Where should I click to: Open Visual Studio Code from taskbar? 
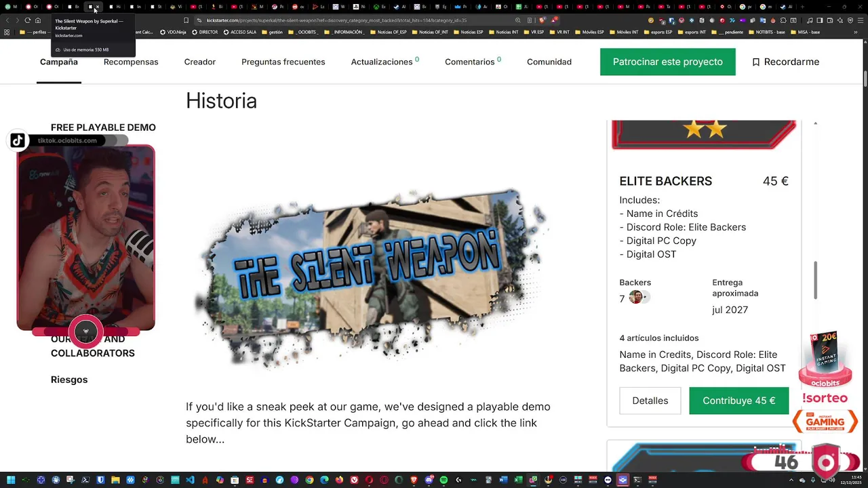[190, 480]
